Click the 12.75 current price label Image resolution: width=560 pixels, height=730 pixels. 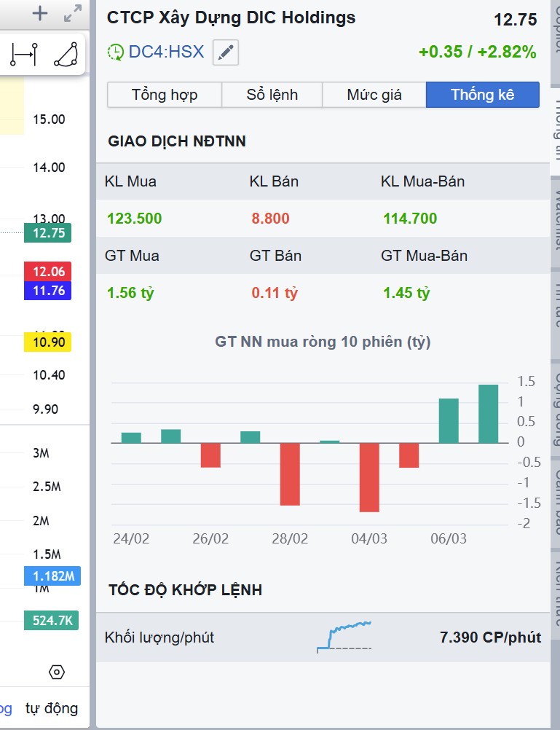49,233
